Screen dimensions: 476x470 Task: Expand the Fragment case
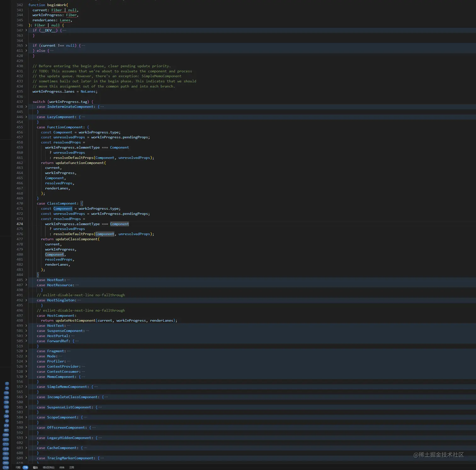[26, 351]
